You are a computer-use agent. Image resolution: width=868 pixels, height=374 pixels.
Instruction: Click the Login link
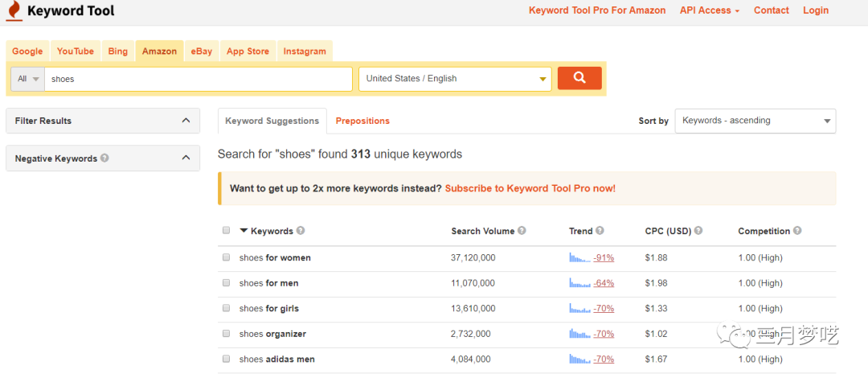pos(816,10)
